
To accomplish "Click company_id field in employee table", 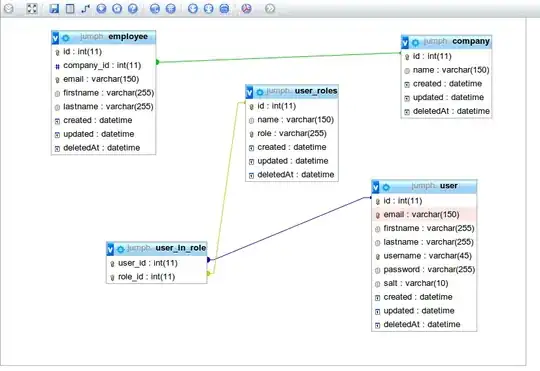I will pyautogui.click(x=103, y=65).
